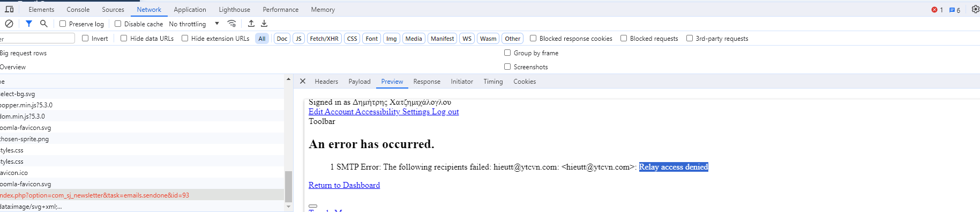
Task: Select the emails.sendone request row
Action: (x=142, y=195)
